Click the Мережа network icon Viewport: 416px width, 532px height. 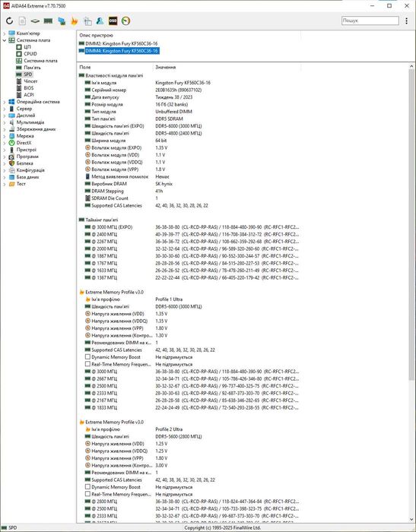click(11, 136)
